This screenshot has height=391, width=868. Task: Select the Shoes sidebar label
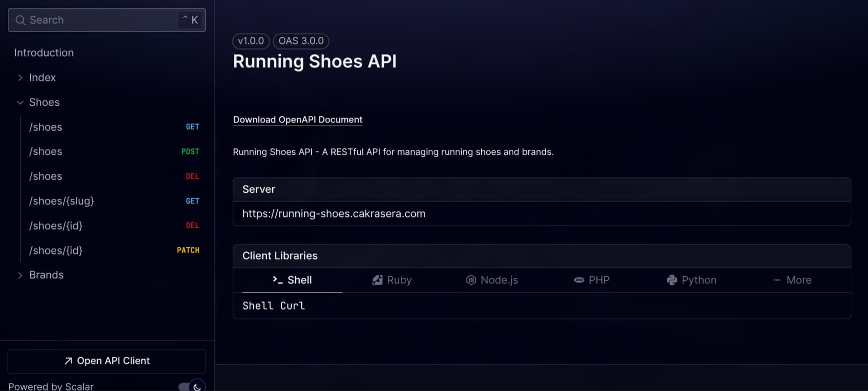click(x=44, y=102)
